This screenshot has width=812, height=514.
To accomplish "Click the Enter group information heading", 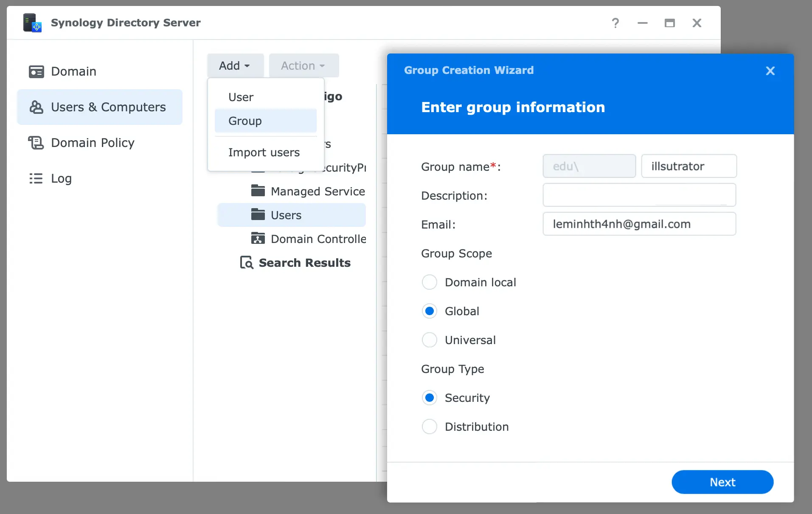I will click(513, 107).
